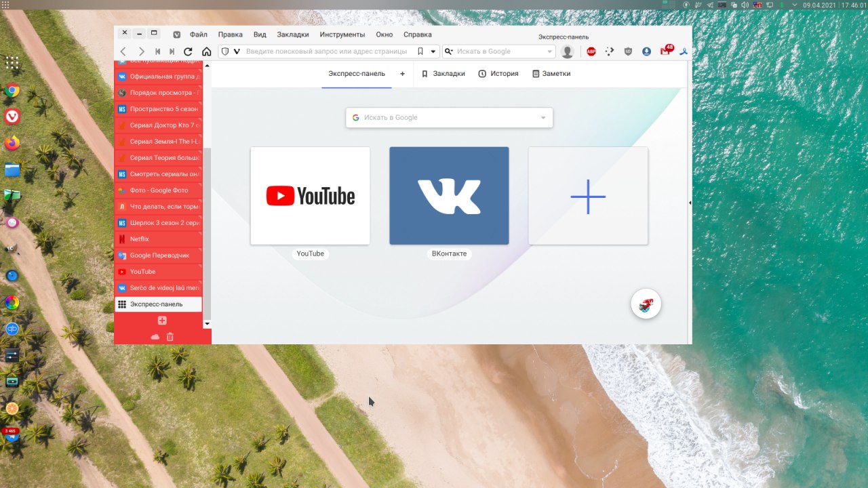
Task: Open the search engine selector magnifier icon
Action: 449,52
